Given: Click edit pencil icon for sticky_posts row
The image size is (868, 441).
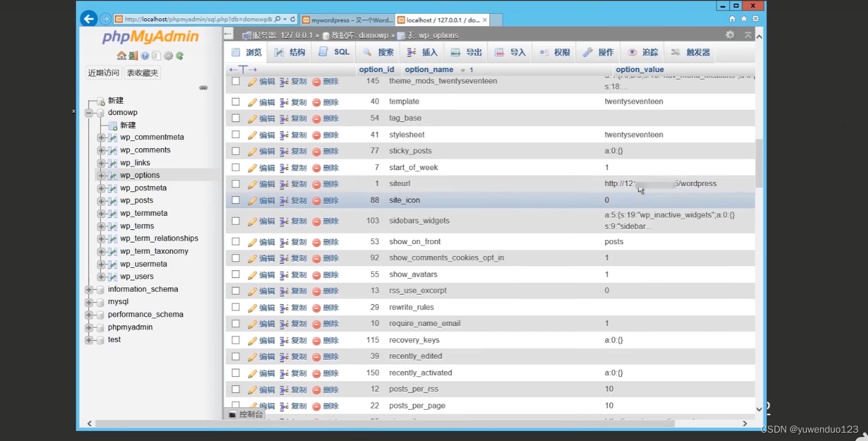Looking at the screenshot, I should [253, 151].
